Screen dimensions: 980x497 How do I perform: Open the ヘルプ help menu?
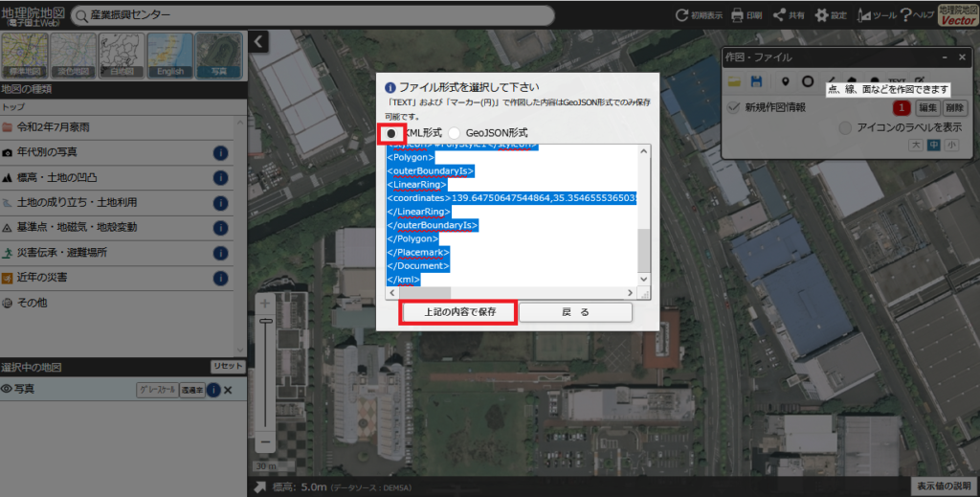click(917, 15)
